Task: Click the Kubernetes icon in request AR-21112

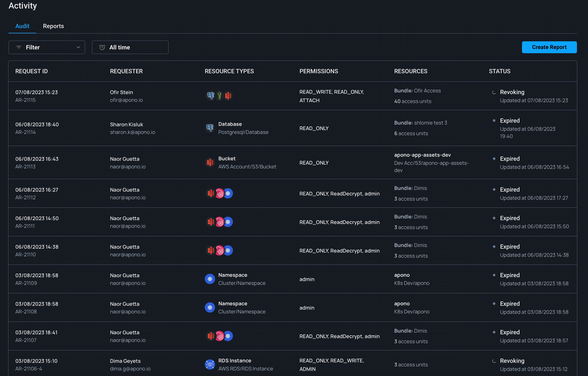Action: point(228,193)
